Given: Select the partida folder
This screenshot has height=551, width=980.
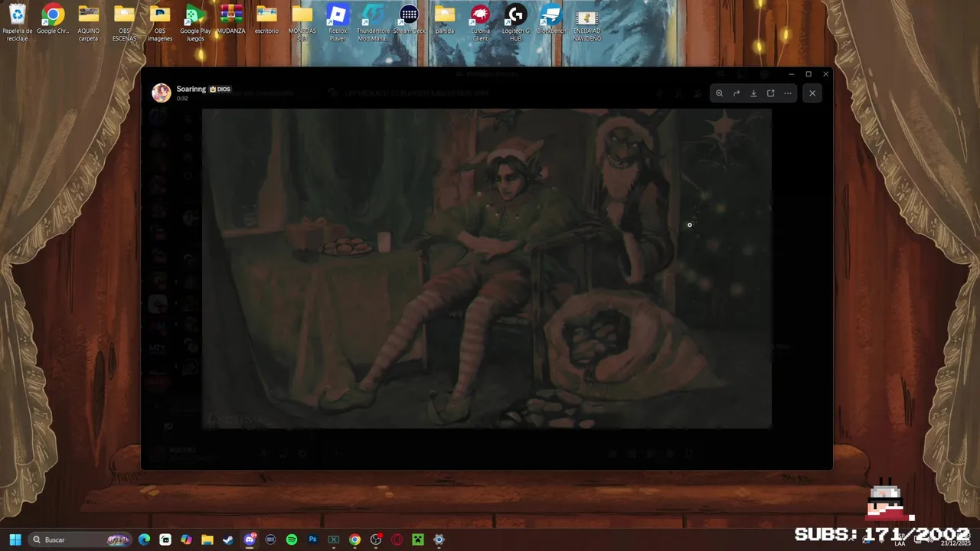Looking at the screenshot, I should [x=445, y=20].
